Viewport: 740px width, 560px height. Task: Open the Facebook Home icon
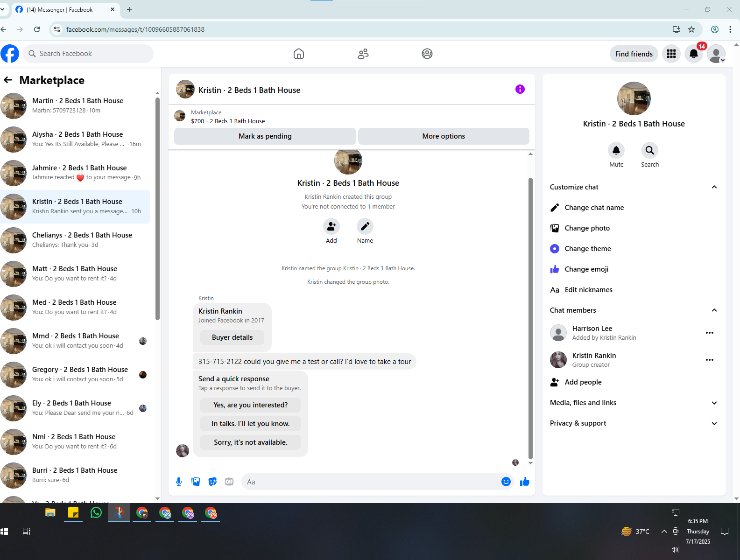[299, 54]
